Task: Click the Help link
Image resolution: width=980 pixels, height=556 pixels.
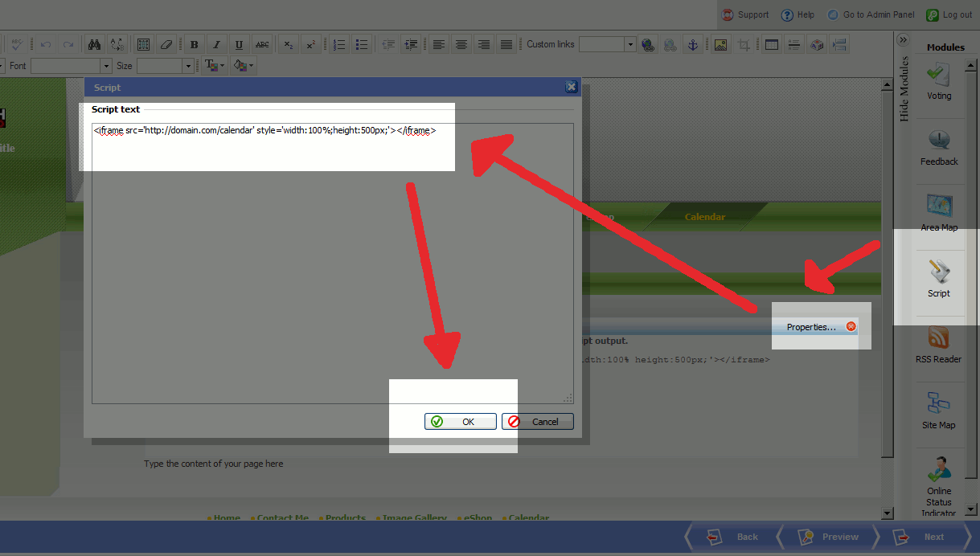Action: click(x=798, y=14)
